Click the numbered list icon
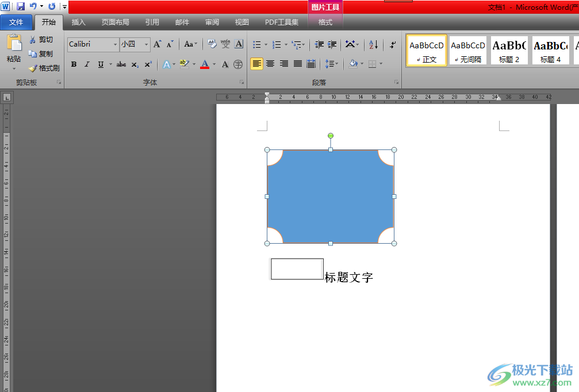Screen dimensions: 579x392 pos(277,45)
